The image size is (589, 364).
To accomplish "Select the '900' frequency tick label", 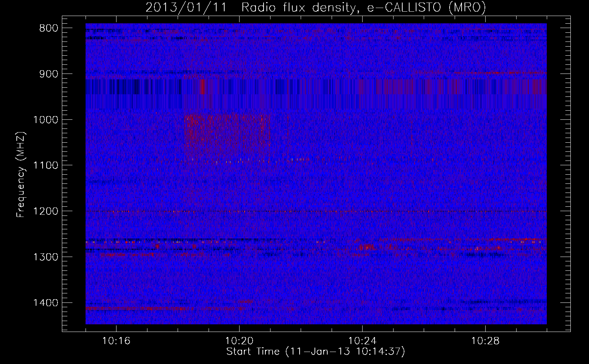I will (x=48, y=74).
